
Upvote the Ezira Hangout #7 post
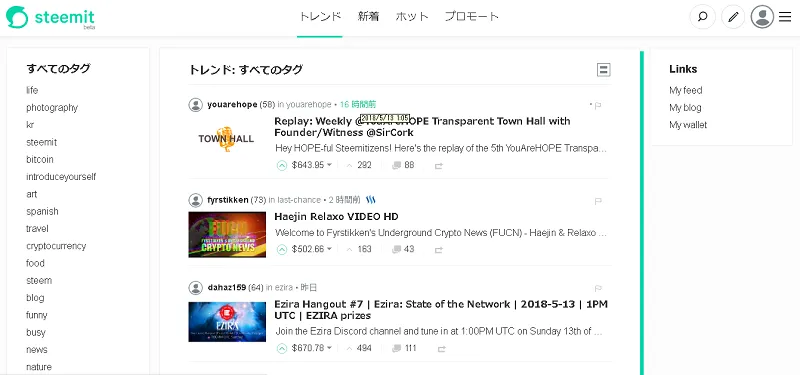[x=282, y=348]
